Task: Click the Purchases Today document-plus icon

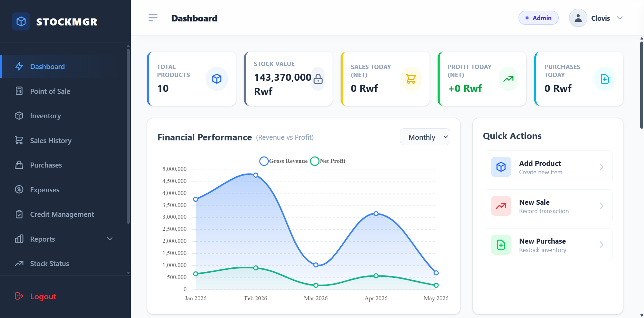Action: 605,79
